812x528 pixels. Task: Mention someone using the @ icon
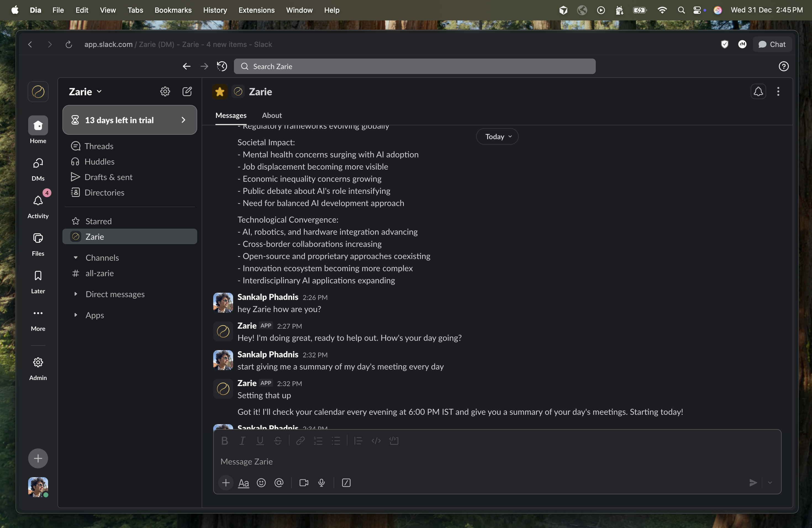pos(279,483)
